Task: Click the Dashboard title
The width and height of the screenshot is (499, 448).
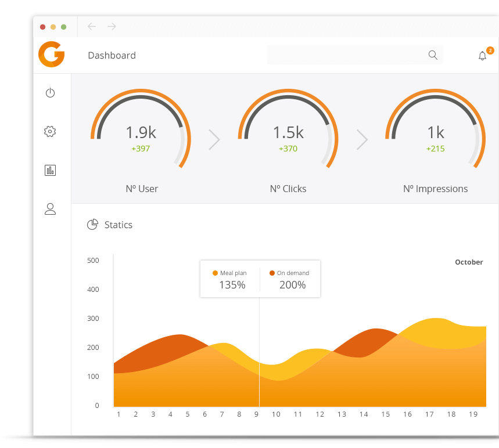Action: (x=112, y=56)
